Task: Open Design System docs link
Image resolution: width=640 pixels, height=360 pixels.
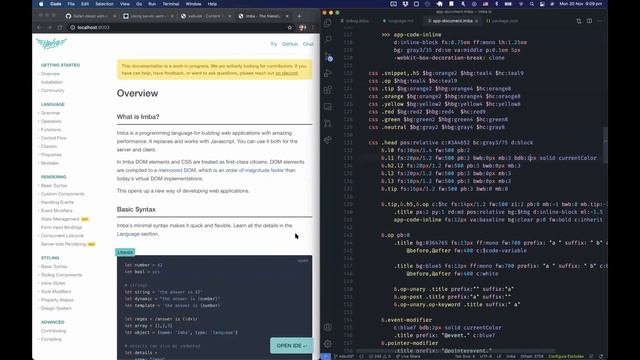Action: click(x=56, y=308)
